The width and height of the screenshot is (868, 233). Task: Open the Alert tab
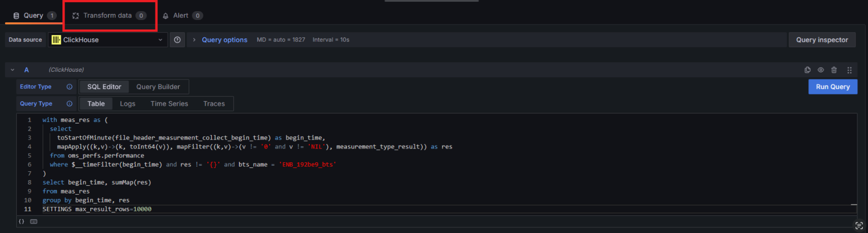click(182, 16)
